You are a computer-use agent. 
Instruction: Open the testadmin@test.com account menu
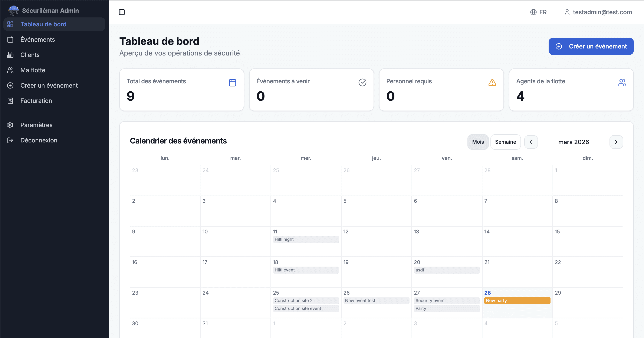click(602, 12)
